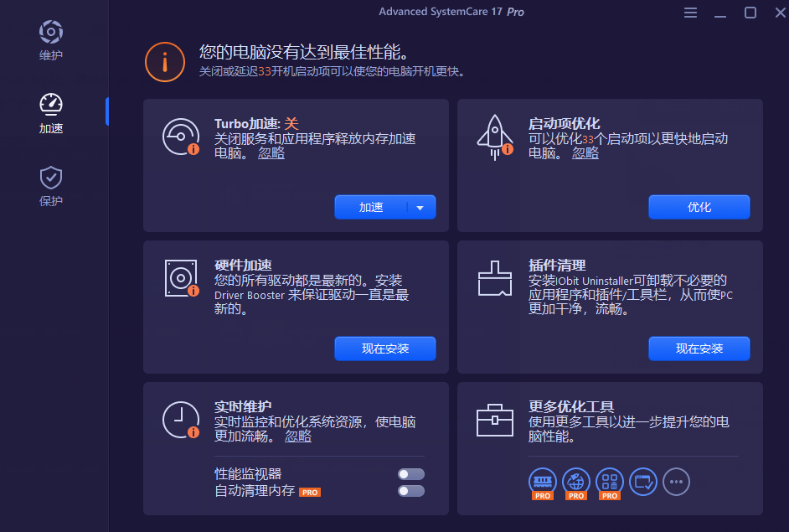
Task: Click 现在安装 under 硬件加速
Action: click(385, 349)
